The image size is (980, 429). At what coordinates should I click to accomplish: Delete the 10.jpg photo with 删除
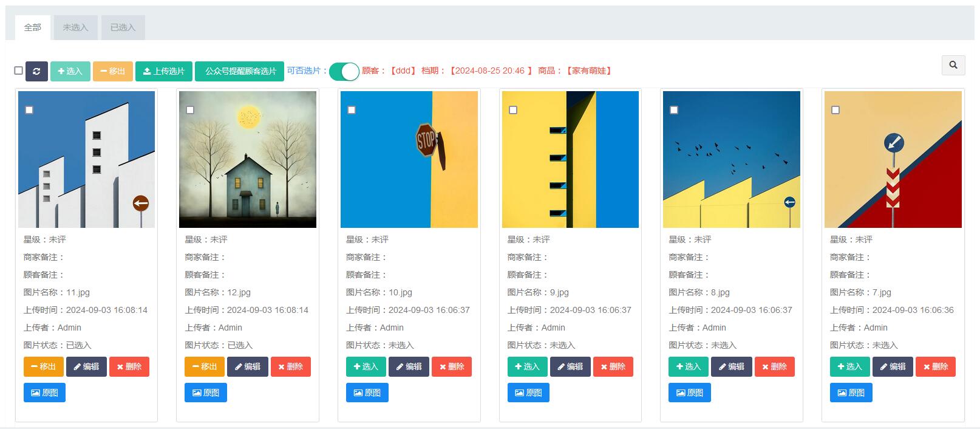451,366
